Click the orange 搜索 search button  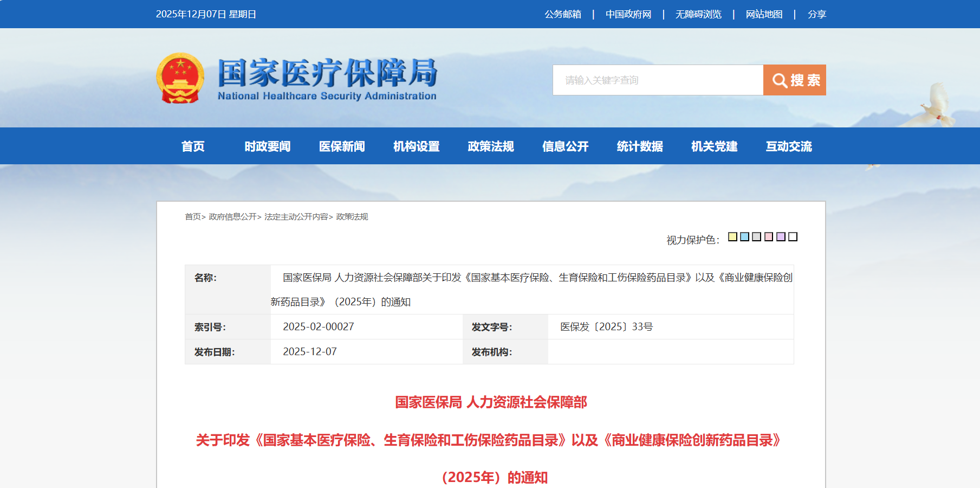[794, 80]
